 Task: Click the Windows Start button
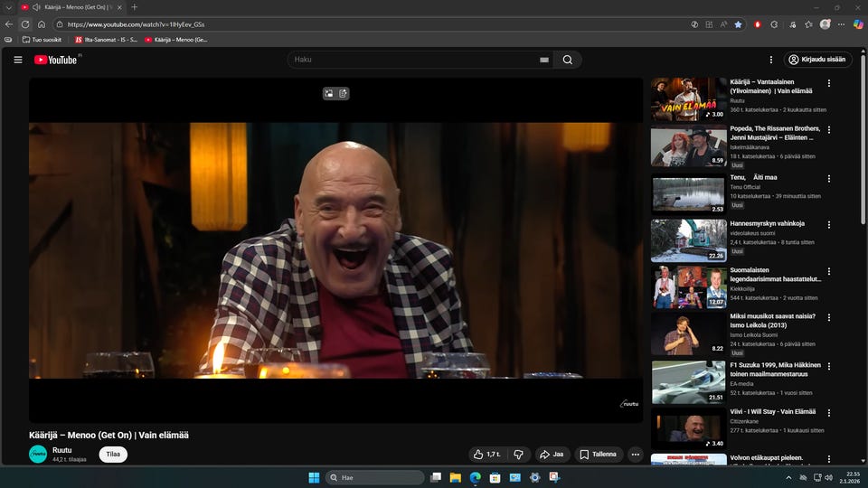314,477
